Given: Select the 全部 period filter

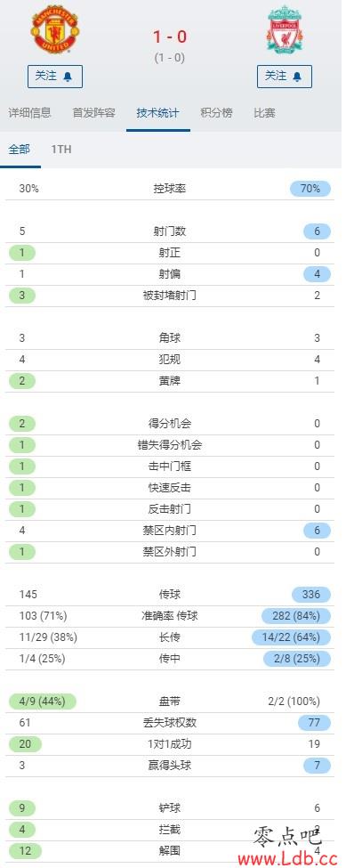Looking at the screenshot, I should (x=20, y=150).
